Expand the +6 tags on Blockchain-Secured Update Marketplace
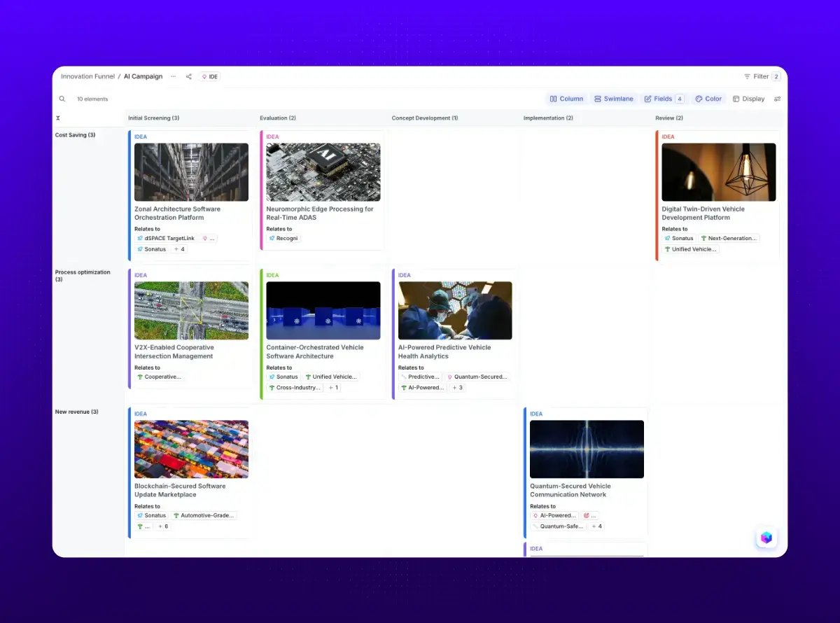Viewport: 840px width, 623px height. click(162, 526)
